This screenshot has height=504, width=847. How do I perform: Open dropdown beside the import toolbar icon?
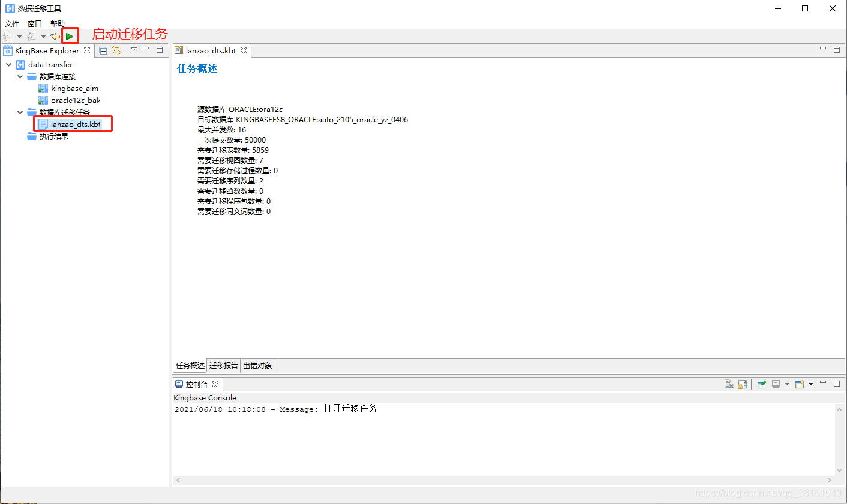coord(19,37)
